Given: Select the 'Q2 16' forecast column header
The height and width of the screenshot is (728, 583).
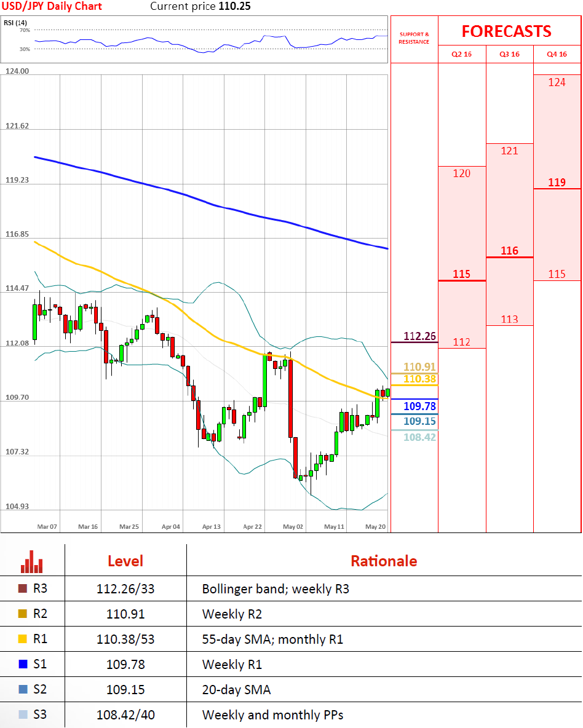Looking at the screenshot, I should click(462, 54).
